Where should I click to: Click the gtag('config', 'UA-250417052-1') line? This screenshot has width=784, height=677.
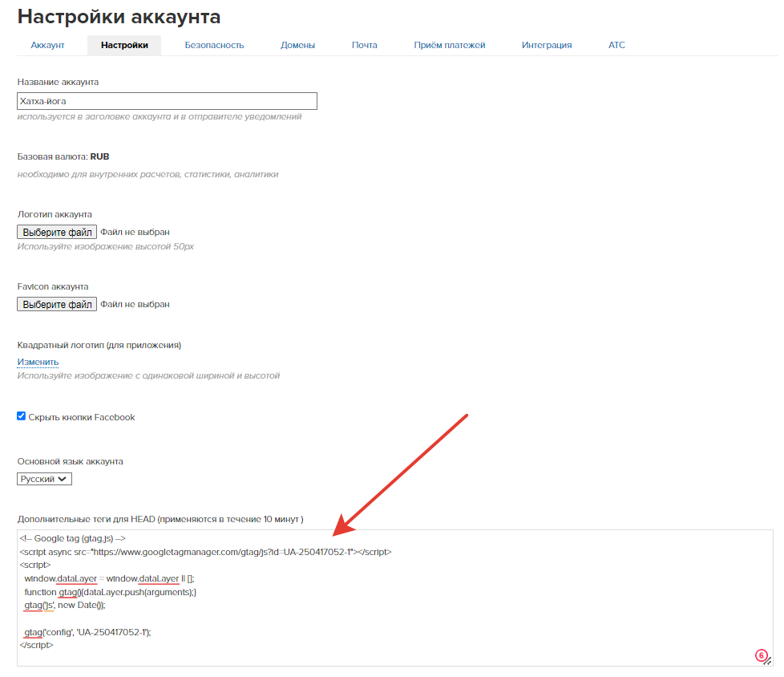(x=87, y=632)
